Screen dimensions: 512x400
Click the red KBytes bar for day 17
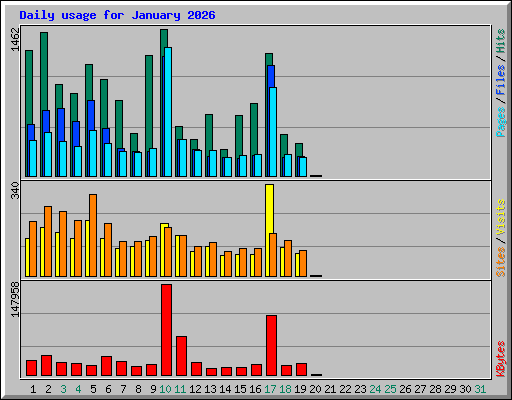pos(271,346)
